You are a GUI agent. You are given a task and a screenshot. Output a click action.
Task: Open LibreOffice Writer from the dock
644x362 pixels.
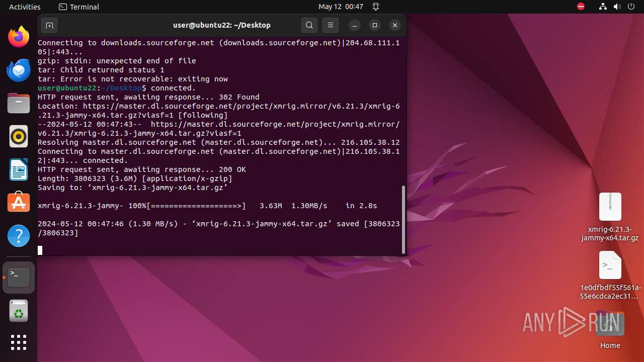pyautogui.click(x=19, y=169)
